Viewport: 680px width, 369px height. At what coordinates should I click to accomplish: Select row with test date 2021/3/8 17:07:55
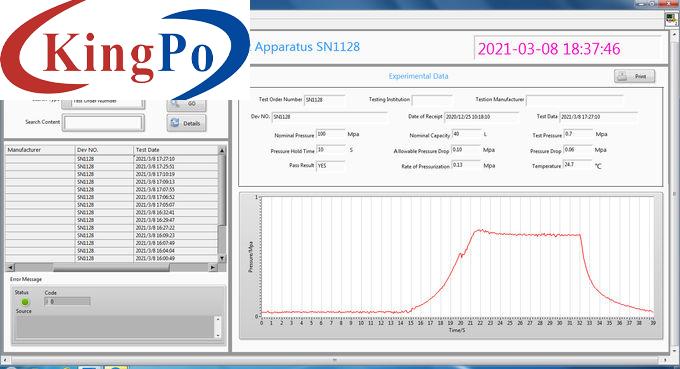click(x=111, y=189)
